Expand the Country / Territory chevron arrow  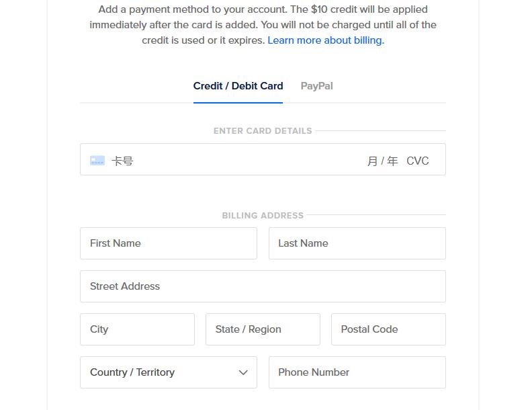pyautogui.click(x=243, y=372)
